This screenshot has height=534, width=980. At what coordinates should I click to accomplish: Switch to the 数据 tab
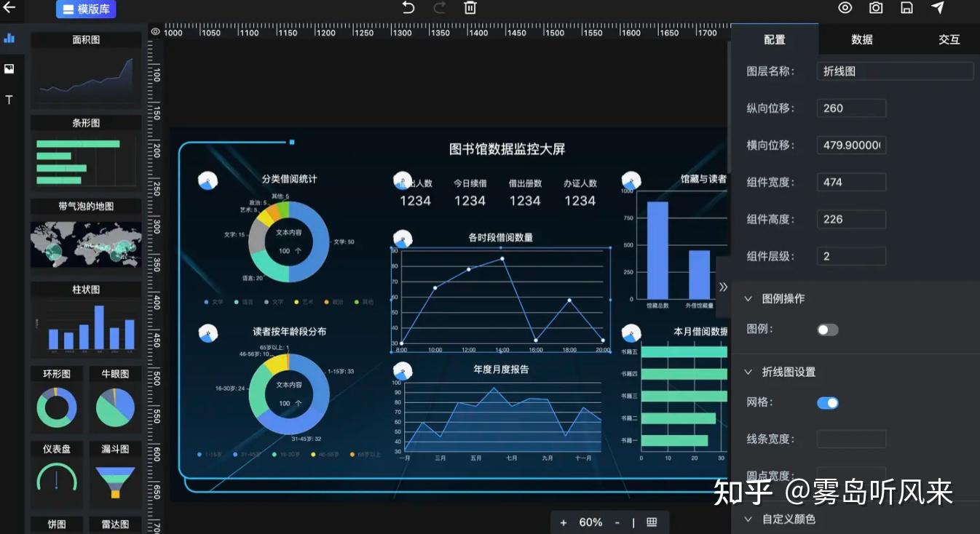pyautogui.click(x=862, y=39)
